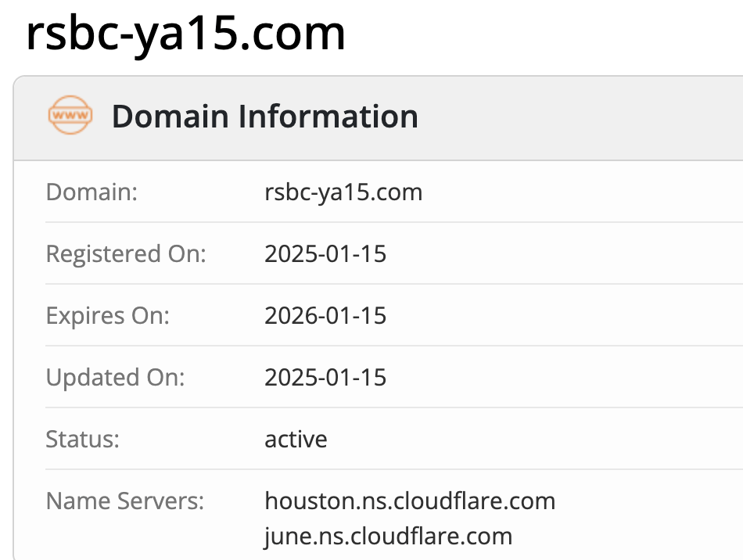Image resolution: width=743 pixels, height=560 pixels.
Task: Click the rsbc-ya15.com page heading
Action: click(185, 33)
